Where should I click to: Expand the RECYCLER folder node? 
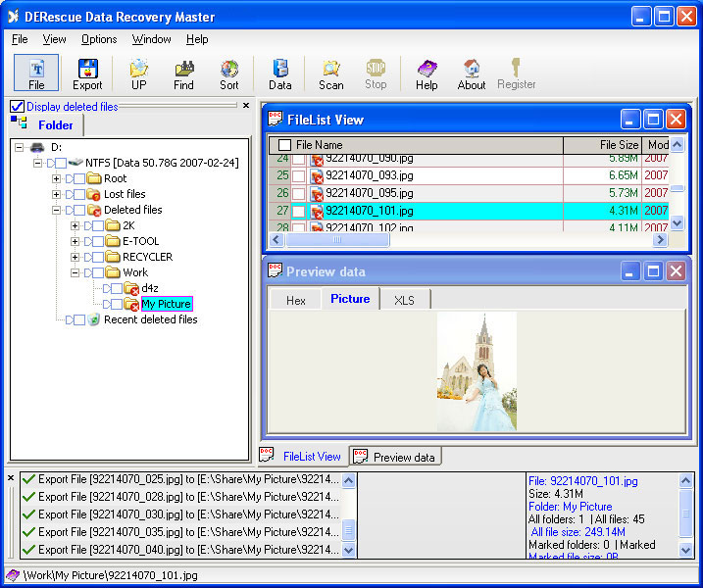coord(75,257)
